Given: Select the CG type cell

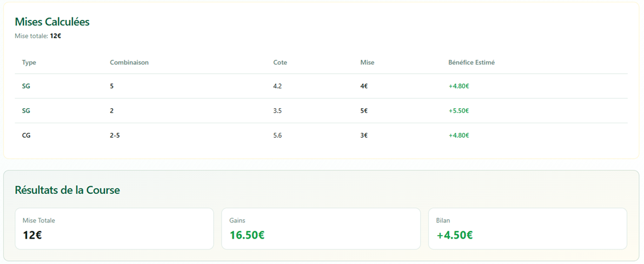Looking at the screenshot, I should pyautogui.click(x=27, y=135).
